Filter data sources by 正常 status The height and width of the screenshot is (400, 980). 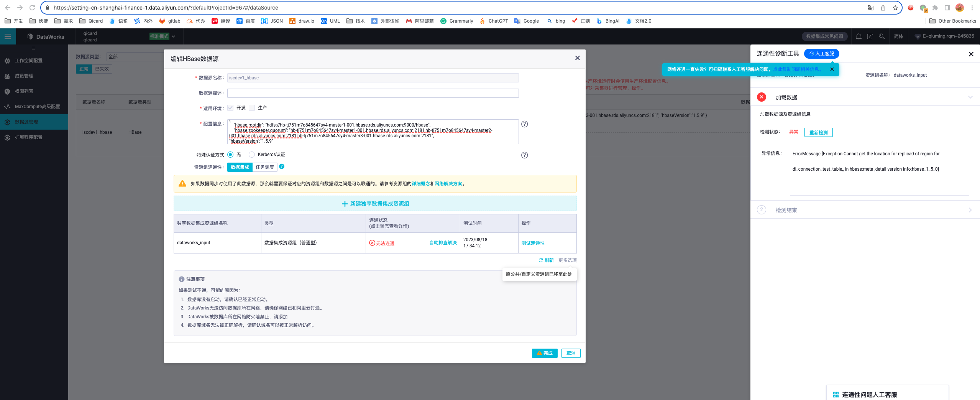[84, 69]
